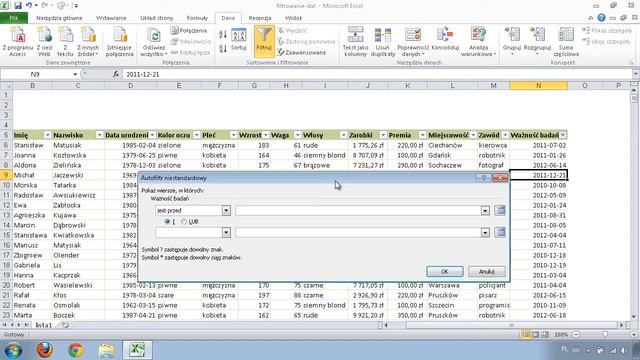Image resolution: width=640 pixels, height=360 pixels.
Task: Switch to Widok tab
Action: (x=293, y=18)
